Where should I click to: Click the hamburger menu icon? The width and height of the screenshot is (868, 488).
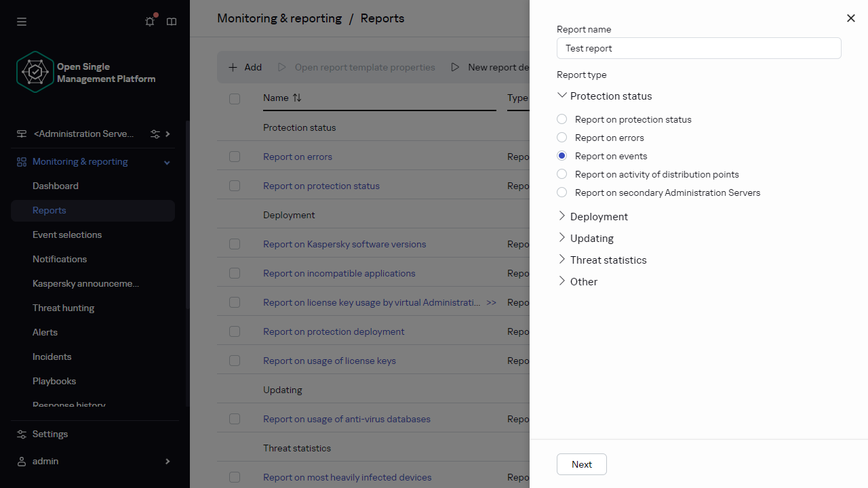[x=22, y=22]
